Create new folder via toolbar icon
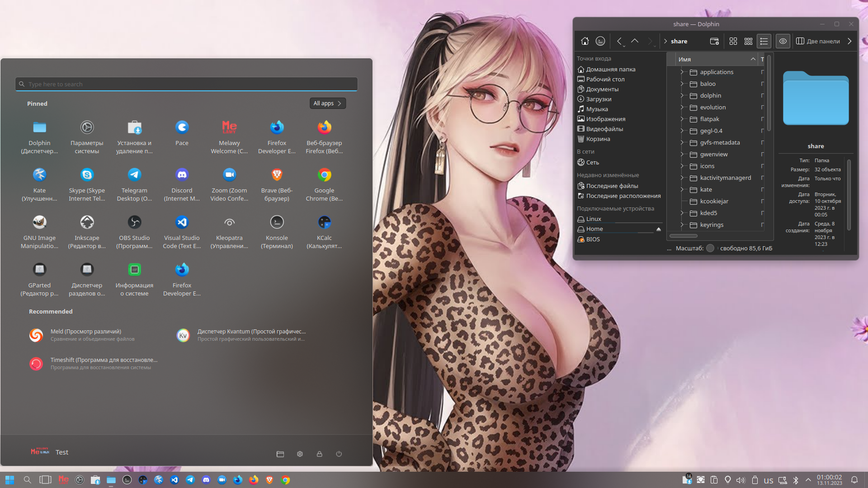The width and height of the screenshot is (868, 488). pos(714,41)
